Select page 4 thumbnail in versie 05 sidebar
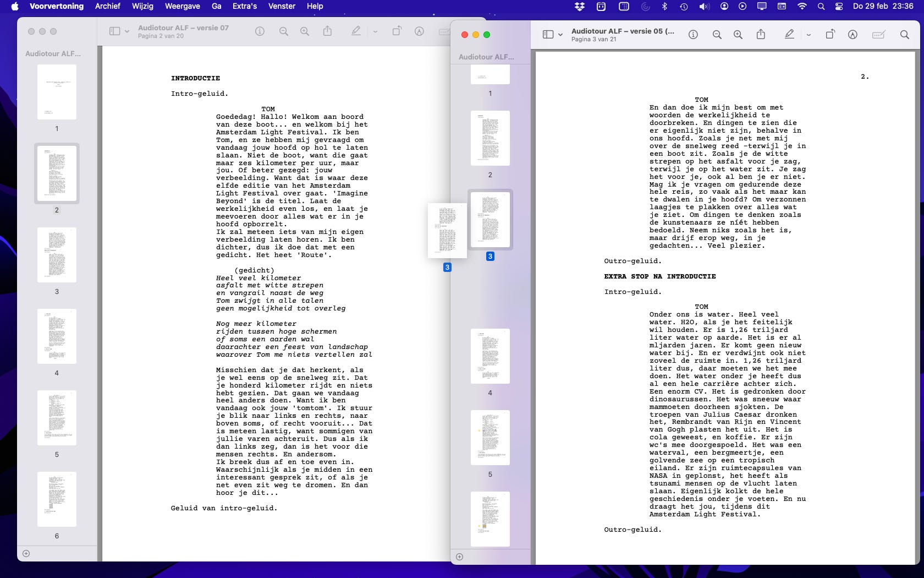Viewport: 924px width, 578px height. (490, 356)
